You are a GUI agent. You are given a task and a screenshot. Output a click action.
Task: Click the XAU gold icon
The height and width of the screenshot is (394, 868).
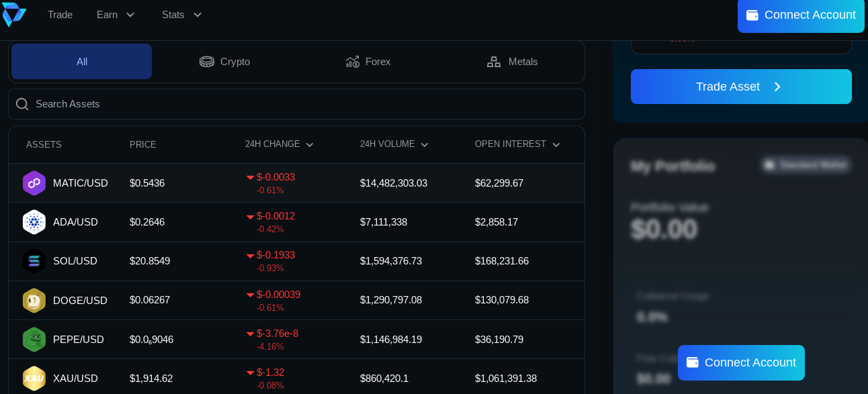click(x=34, y=379)
